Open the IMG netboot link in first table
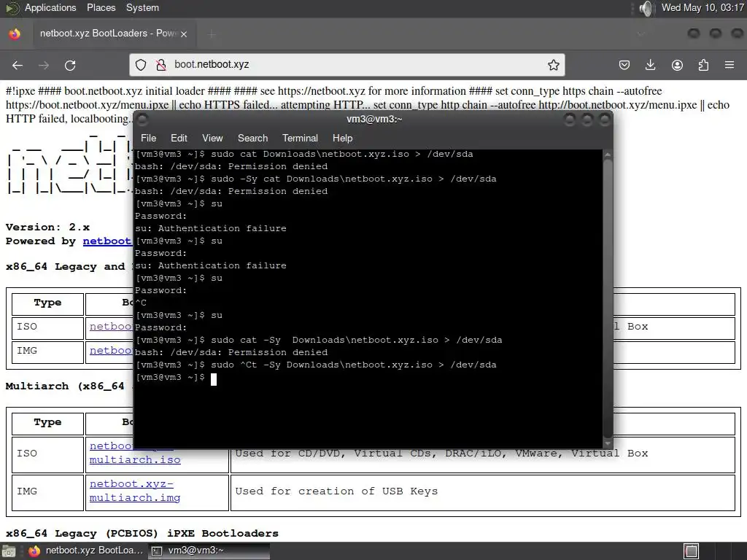Screen dimensions: 747x560 pyautogui.click(x=111, y=350)
